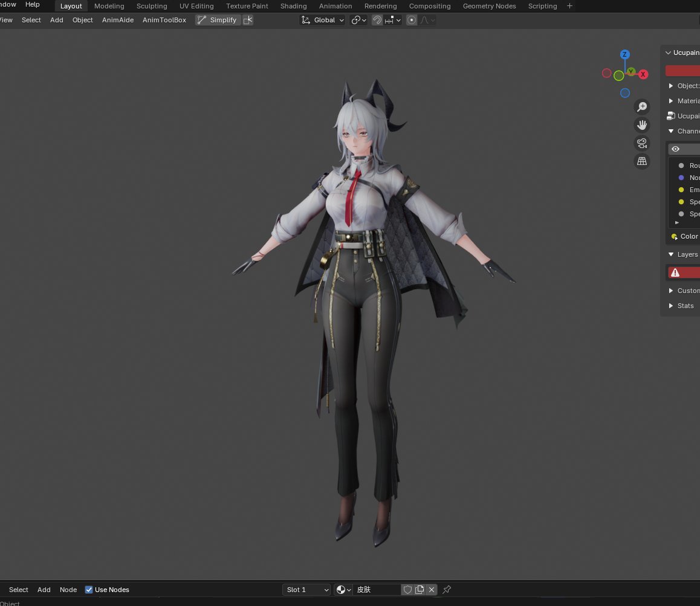Toggle the fake user shield icon
Screen dimensions: 700x606
(407, 590)
